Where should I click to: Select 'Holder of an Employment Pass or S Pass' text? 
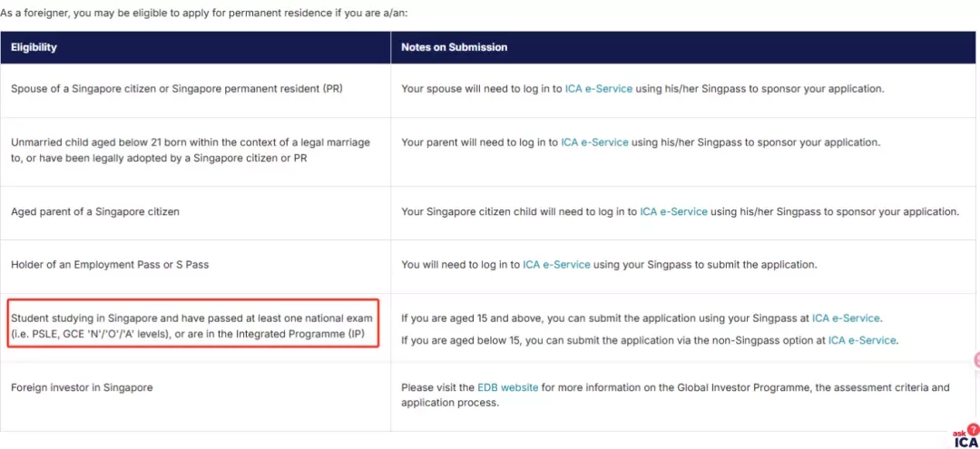coord(110,265)
